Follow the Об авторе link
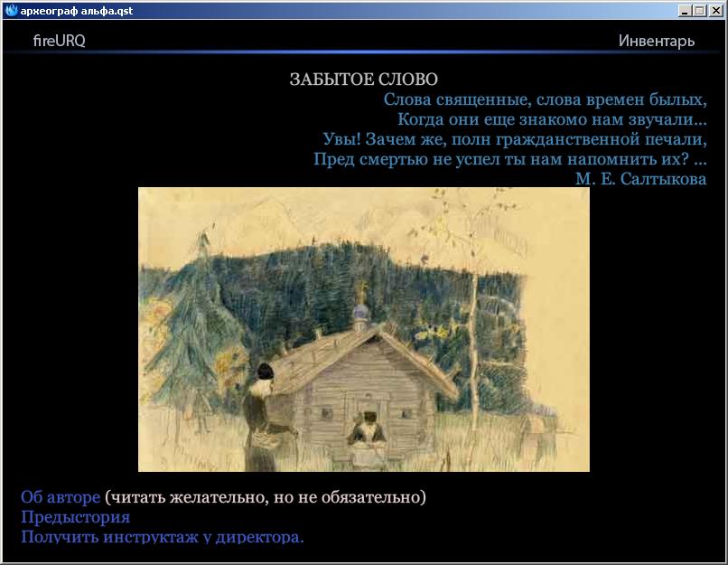Image resolution: width=728 pixels, height=565 pixels. point(61,497)
